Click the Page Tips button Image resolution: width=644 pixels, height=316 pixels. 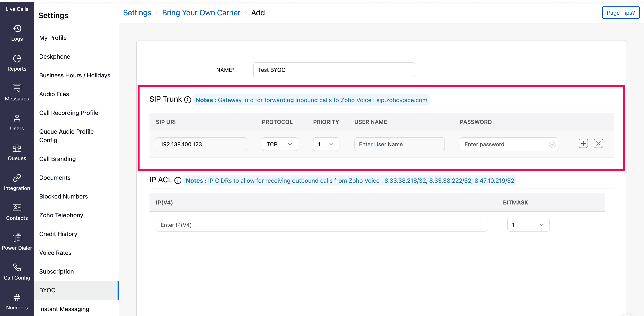(621, 13)
